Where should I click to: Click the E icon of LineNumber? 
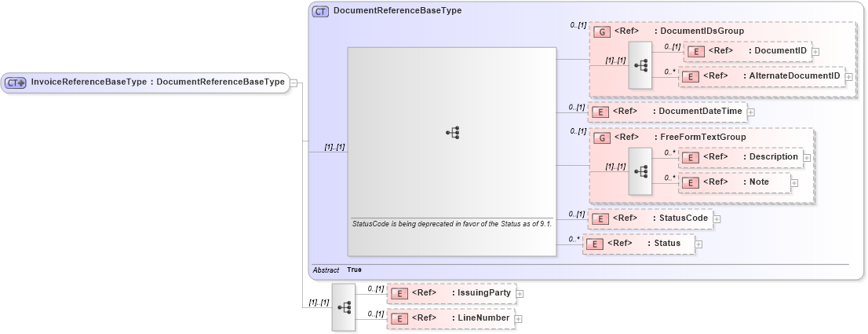pyautogui.click(x=399, y=318)
